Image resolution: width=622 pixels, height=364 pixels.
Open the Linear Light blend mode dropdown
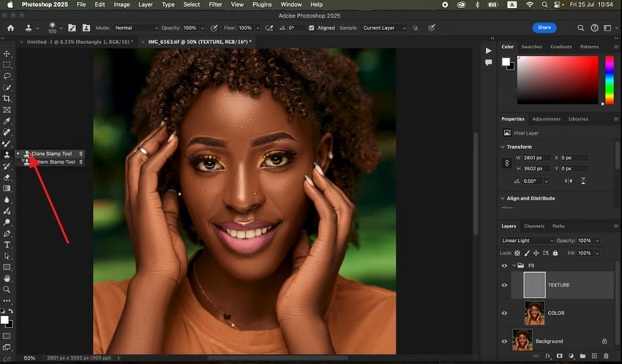coord(527,240)
